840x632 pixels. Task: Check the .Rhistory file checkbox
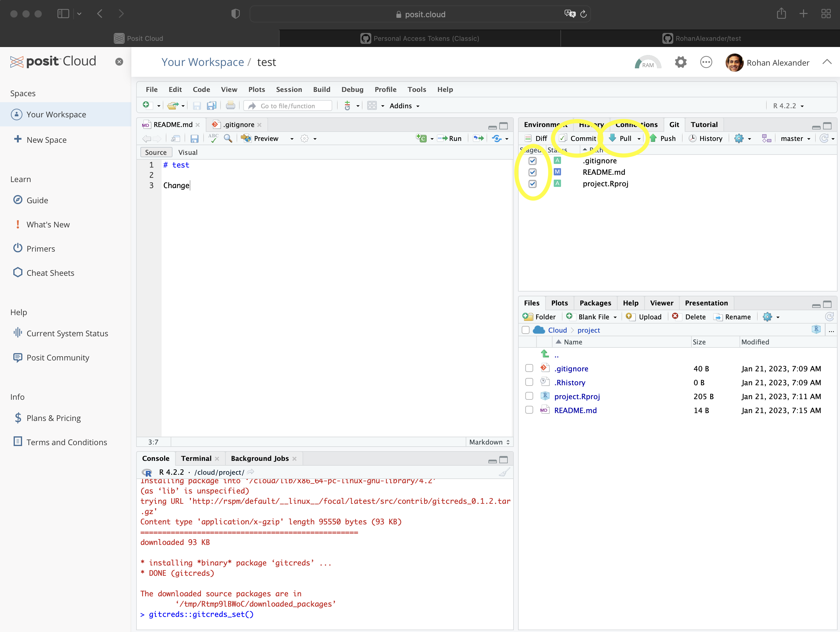point(529,382)
